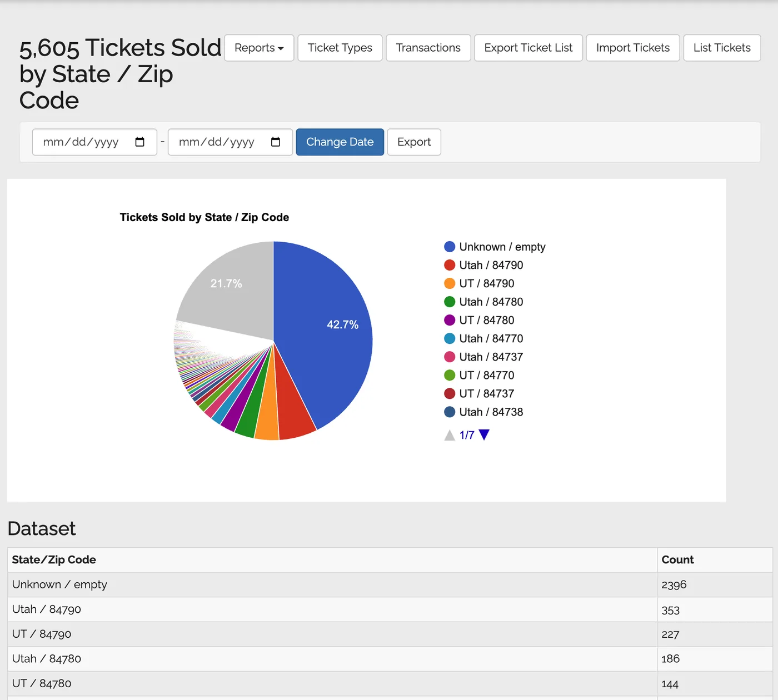Click previous legend page arrow

click(450, 435)
